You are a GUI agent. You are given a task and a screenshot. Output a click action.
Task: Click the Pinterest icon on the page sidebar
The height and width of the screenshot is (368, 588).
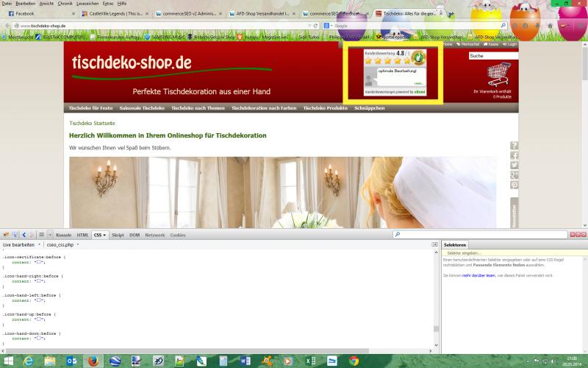(514, 185)
